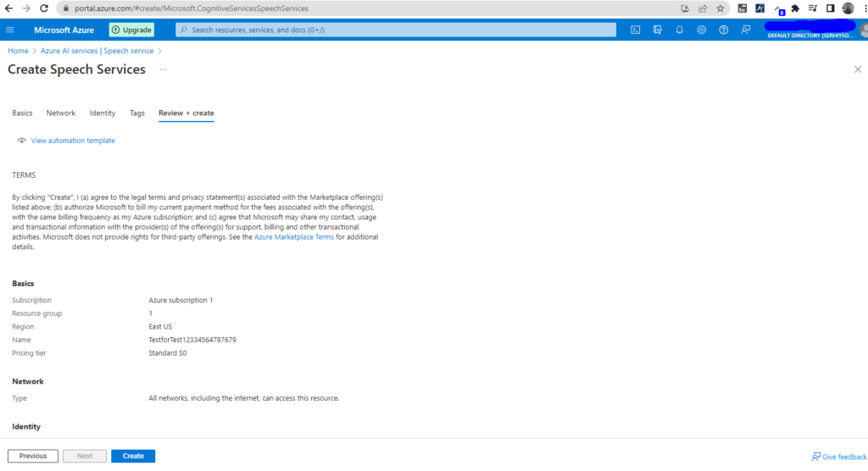This screenshot has height=471, width=868.
Task: Click the Pricing tier label
Action: [x=29, y=353]
